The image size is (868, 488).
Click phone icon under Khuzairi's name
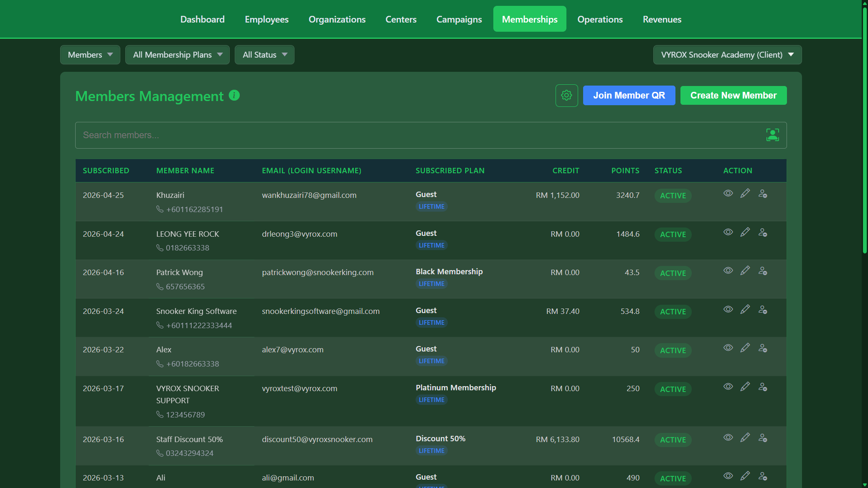coord(160,209)
